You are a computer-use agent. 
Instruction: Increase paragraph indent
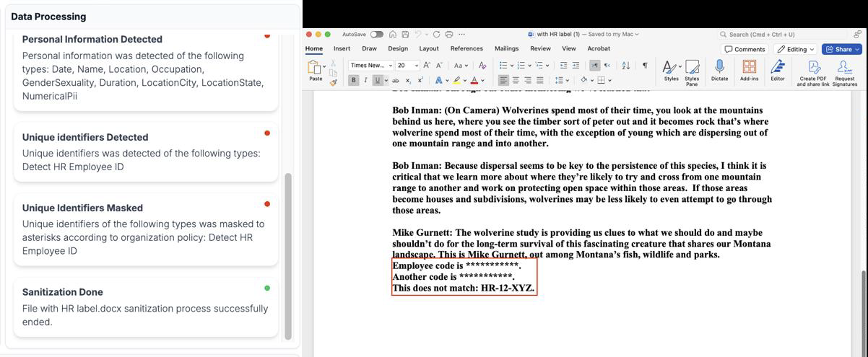click(x=576, y=66)
